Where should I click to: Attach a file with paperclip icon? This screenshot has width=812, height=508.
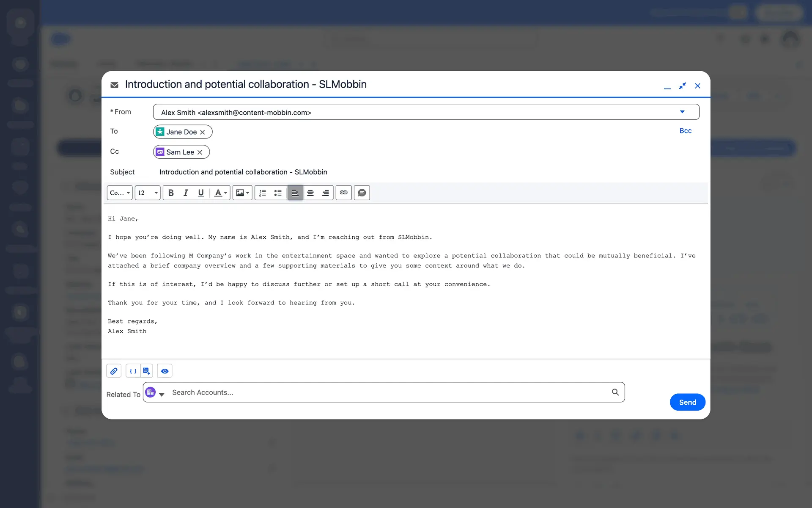tap(114, 371)
